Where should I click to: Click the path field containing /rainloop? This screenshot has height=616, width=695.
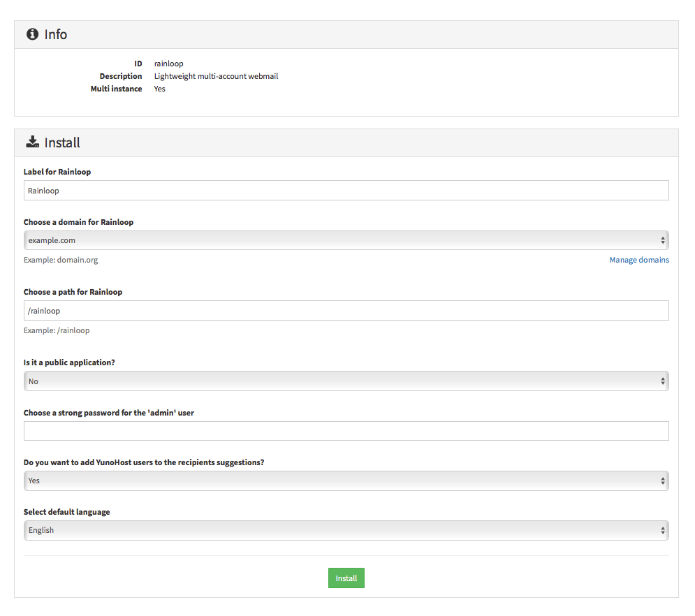tap(346, 311)
